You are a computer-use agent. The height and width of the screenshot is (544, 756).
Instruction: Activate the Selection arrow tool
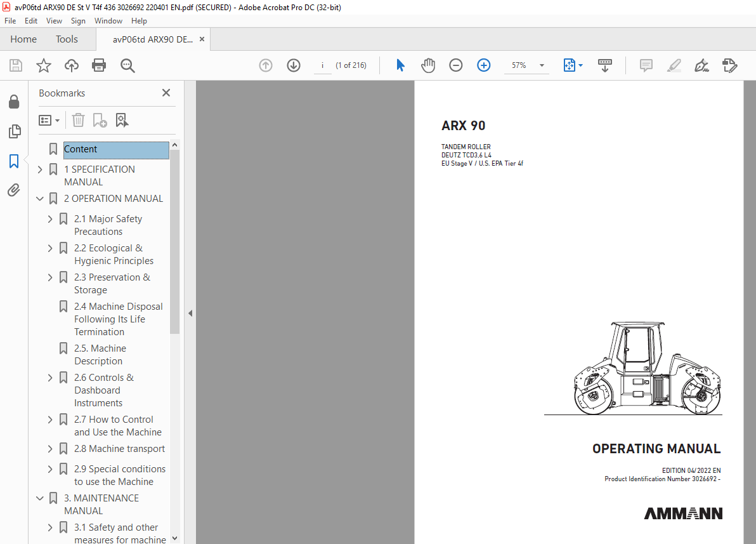click(x=400, y=65)
